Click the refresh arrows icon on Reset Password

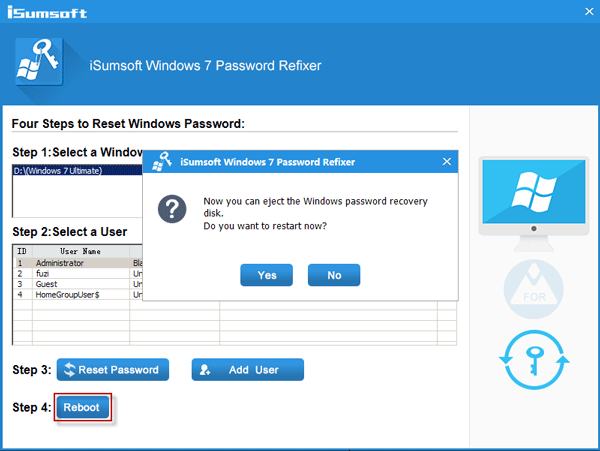click(x=69, y=370)
